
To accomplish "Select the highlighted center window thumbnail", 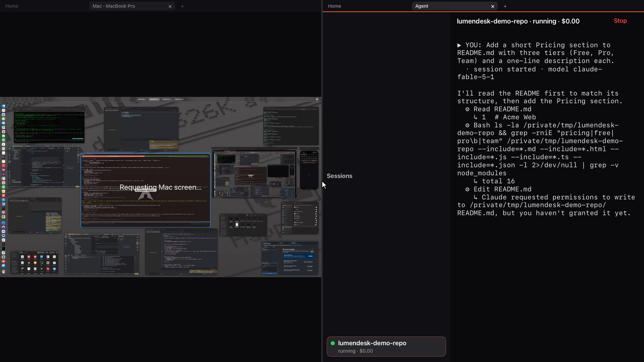I will coord(146,190).
